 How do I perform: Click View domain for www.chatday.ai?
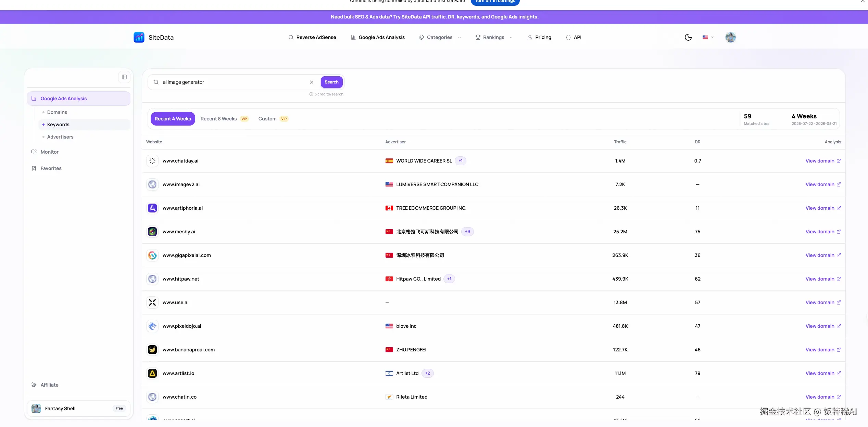click(823, 161)
